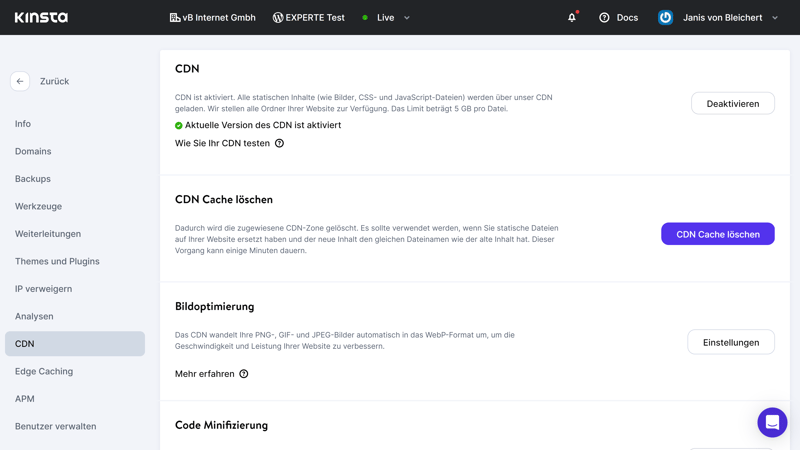This screenshot has height=450, width=800.
Task: Click the help icon beside Mehr erfahren
Action: [x=244, y=374]
